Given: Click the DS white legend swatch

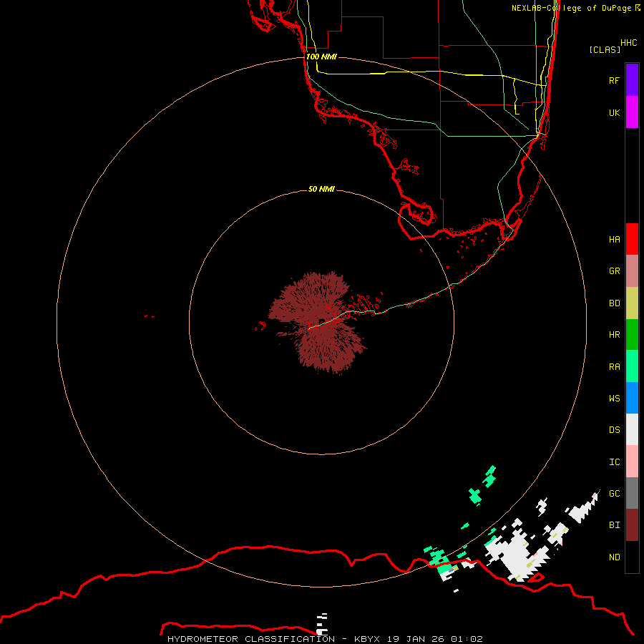Looking at the screenshot, I should coord(632,429).
